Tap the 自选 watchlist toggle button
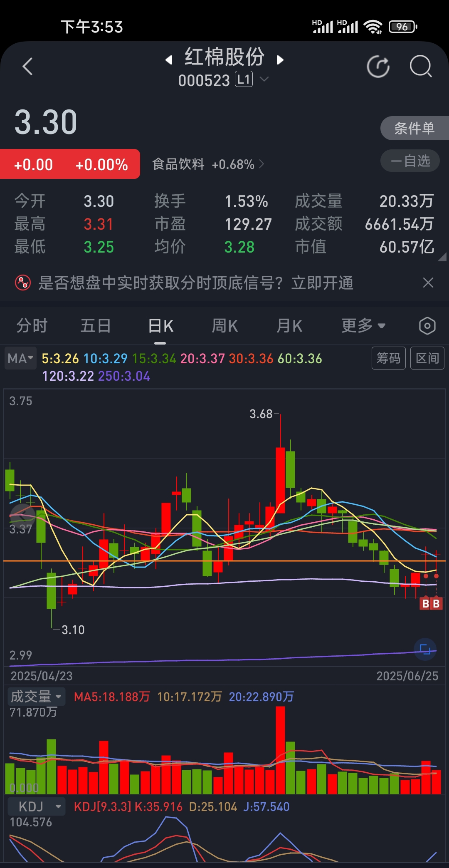Image resolution: width=449 pixels, height=868 pixels. point(410,161)
